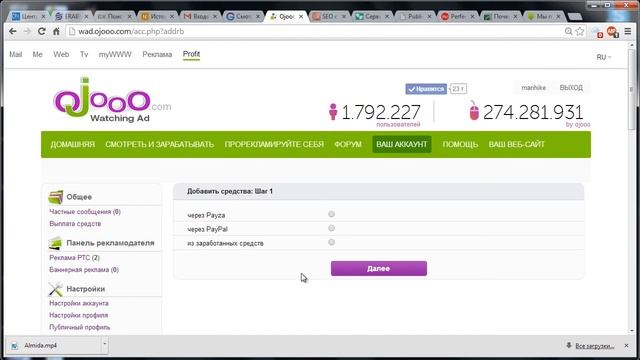
Task: Open the zoom magnifier in address bar
Action: click(x=568, y=31)
